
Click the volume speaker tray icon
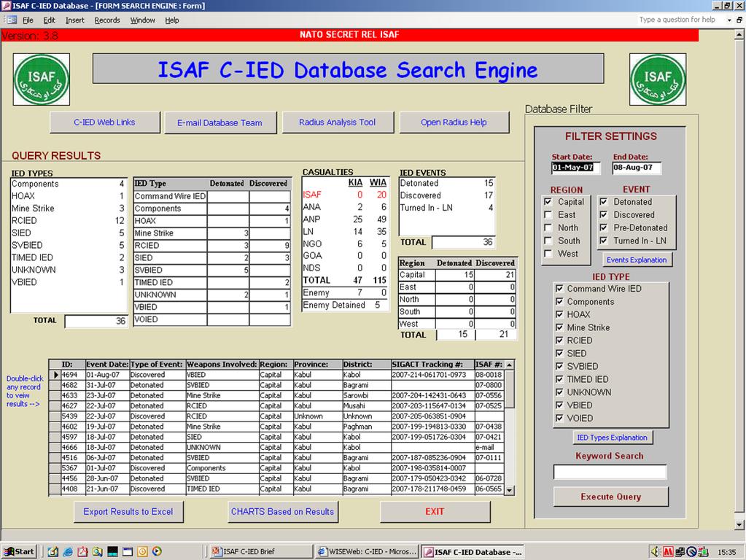pos(656,551)
